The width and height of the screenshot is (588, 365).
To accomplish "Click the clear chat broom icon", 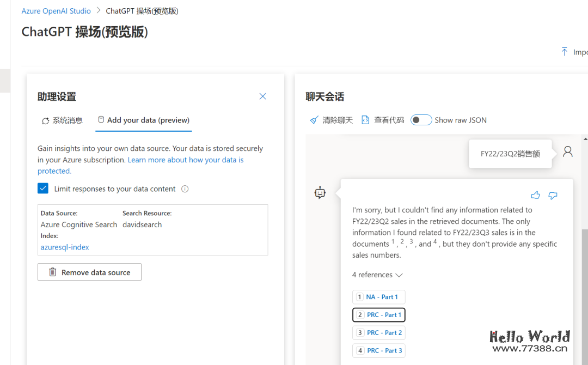I will point(314,120).
